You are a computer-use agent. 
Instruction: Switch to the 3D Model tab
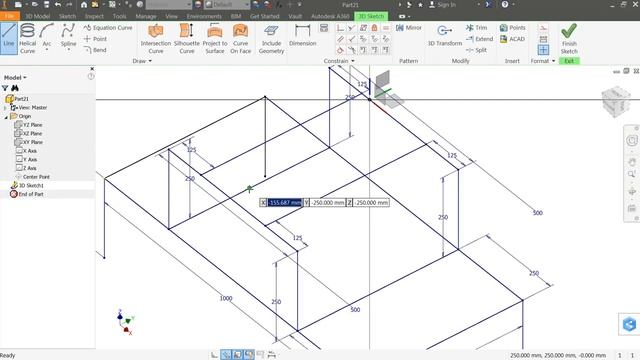[x=38, y=16]
